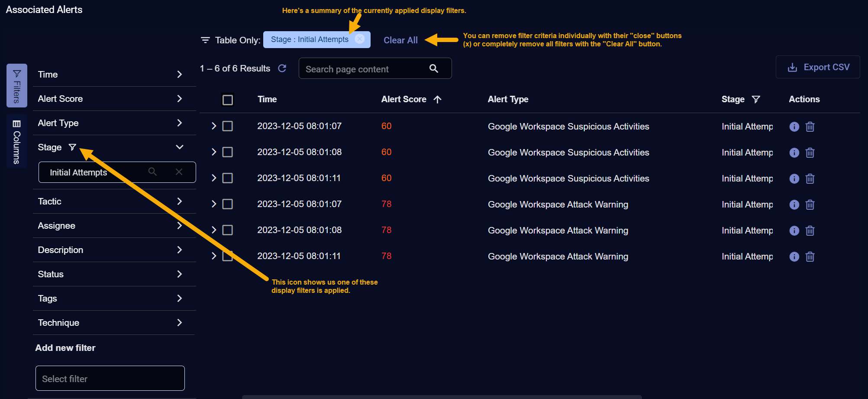Click the info icon for the first alert row

coord(794,127)
